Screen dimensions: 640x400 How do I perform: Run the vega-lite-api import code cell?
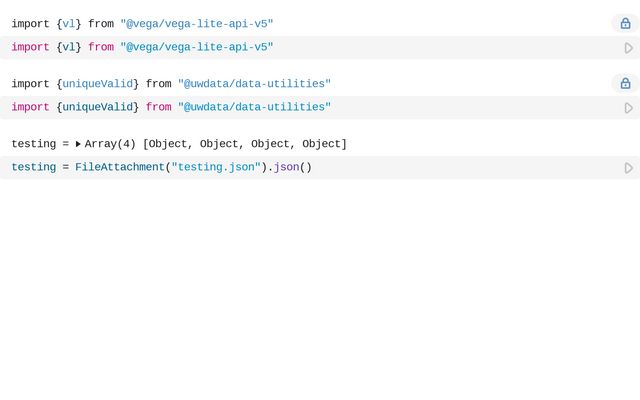coord(628,47)
